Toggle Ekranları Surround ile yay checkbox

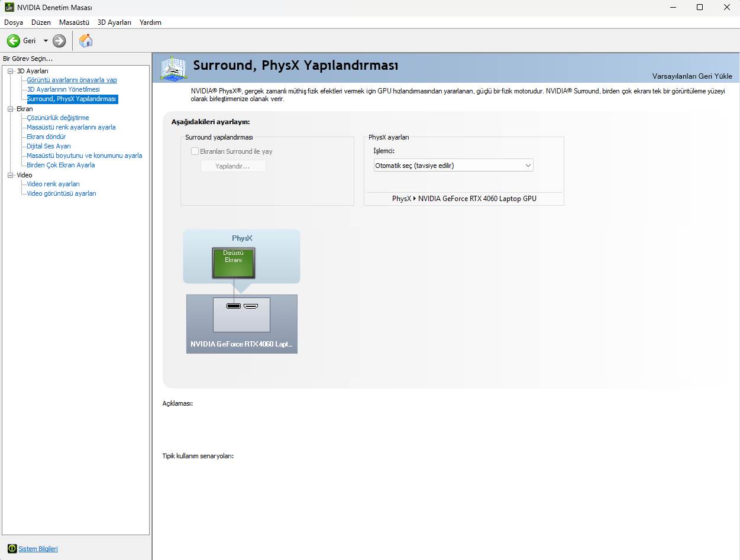pyautogui.click(x=195, y=151)
